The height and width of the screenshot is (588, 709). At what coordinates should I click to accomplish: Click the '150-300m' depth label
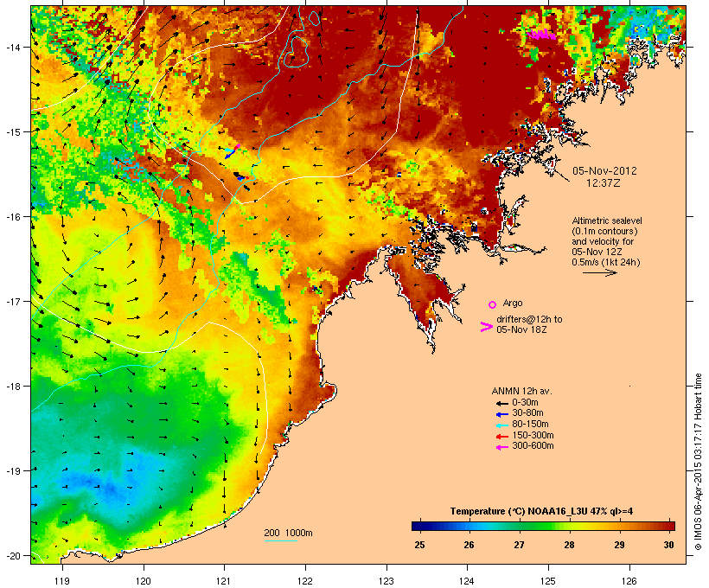click(x=533, y=436)
